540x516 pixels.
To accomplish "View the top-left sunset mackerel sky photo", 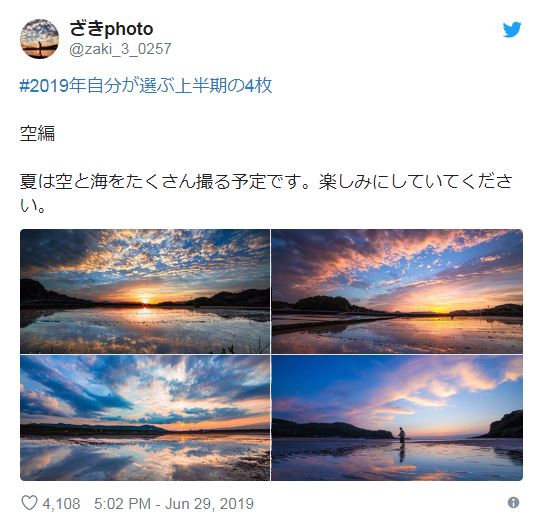I will (x=145, y=291).
